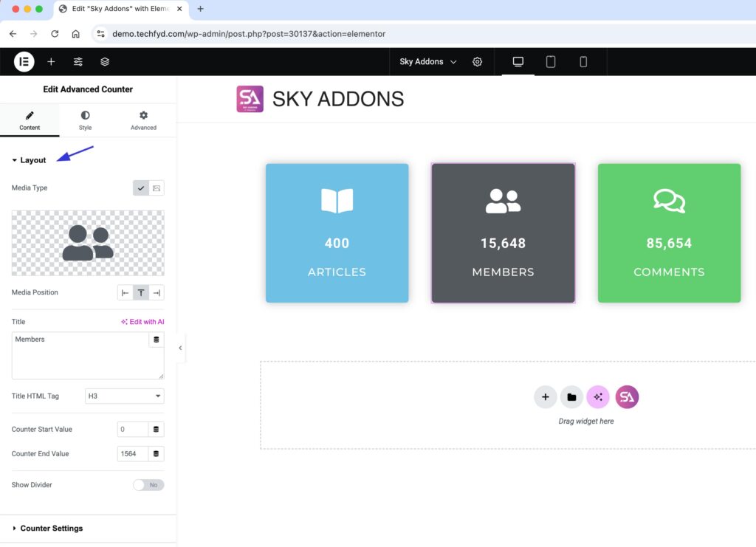Open dynamic tags for Counter End Value
The image size is (756, 547).
157,453
